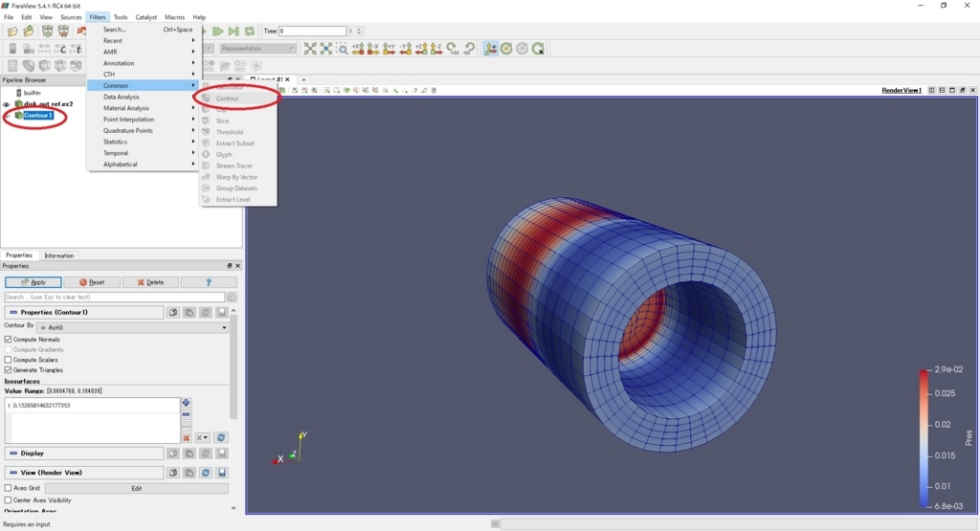Screen dimensions: 980x531
Task: Click the question mark help button
Action: click(x=209, y=282)
